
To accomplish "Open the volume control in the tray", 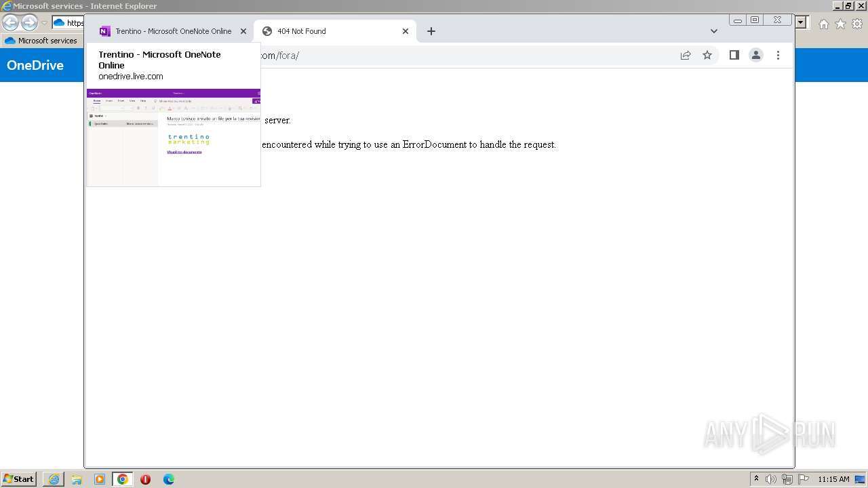I will pos(771,479).
